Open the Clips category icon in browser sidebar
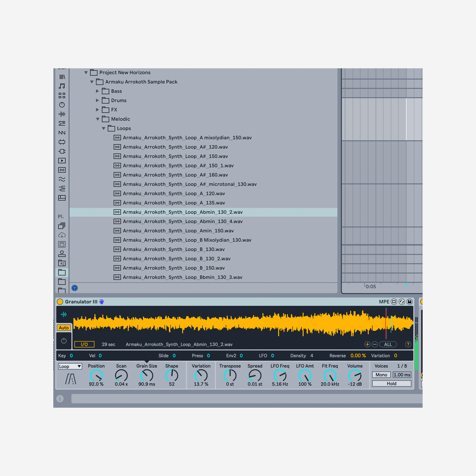 (62, 161)
